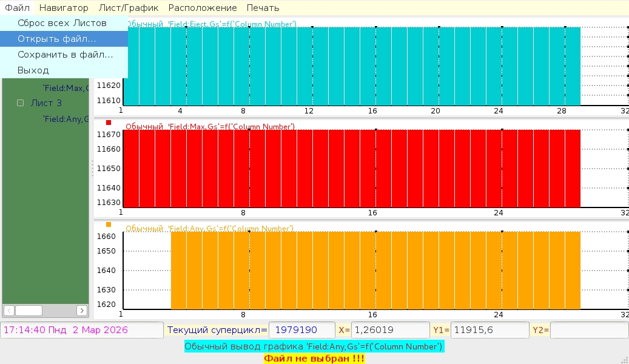Open the Расположение menu

(203, 8)
